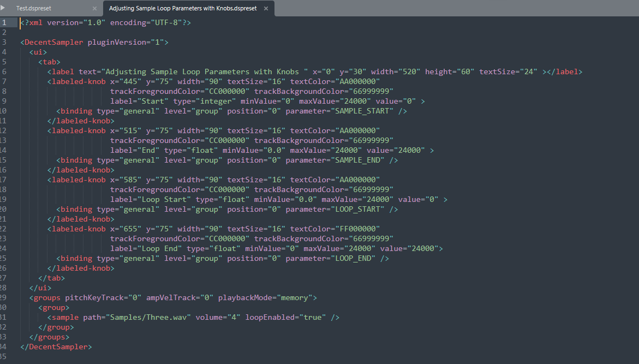Close the Adjusting Sample Loop Parameters tab
Image resolution: width=639 pixels, height=364 pixels.
click(266, 8)
